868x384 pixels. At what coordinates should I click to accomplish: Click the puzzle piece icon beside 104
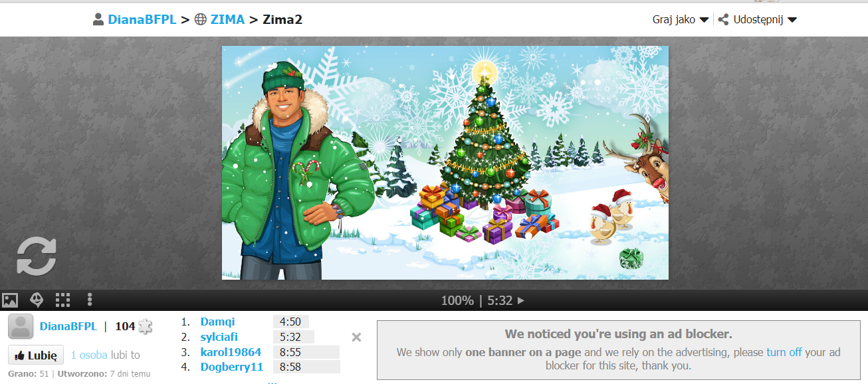point(145,326)
